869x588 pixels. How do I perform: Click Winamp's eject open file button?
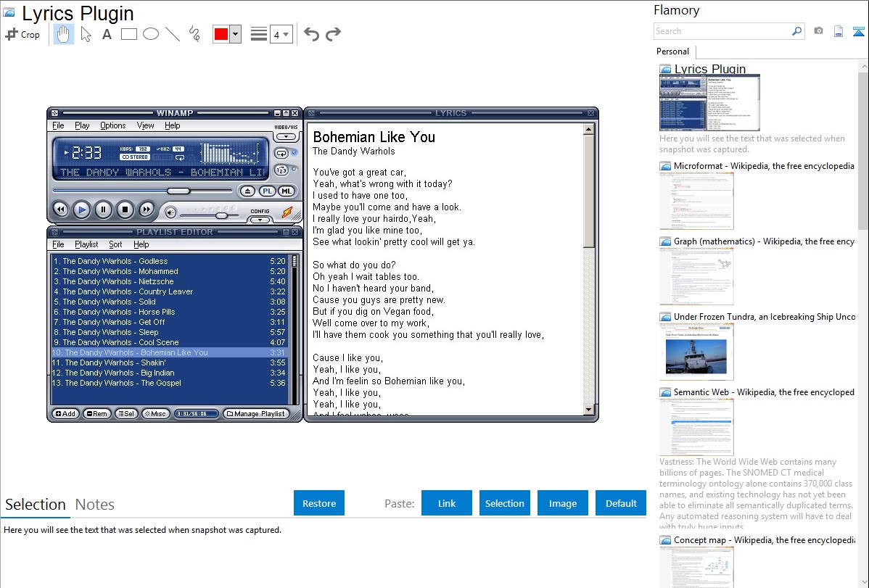[x=247, y=191]
